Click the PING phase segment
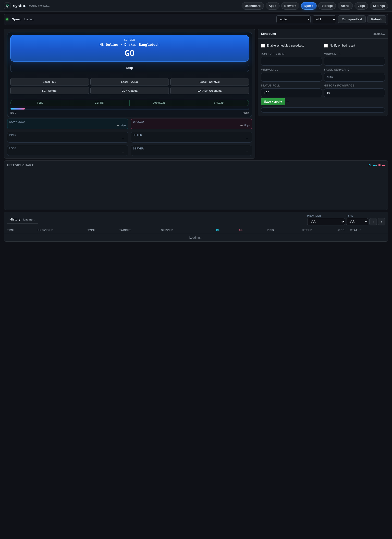The height and width of the screenshot is (539, 392). 40,103
